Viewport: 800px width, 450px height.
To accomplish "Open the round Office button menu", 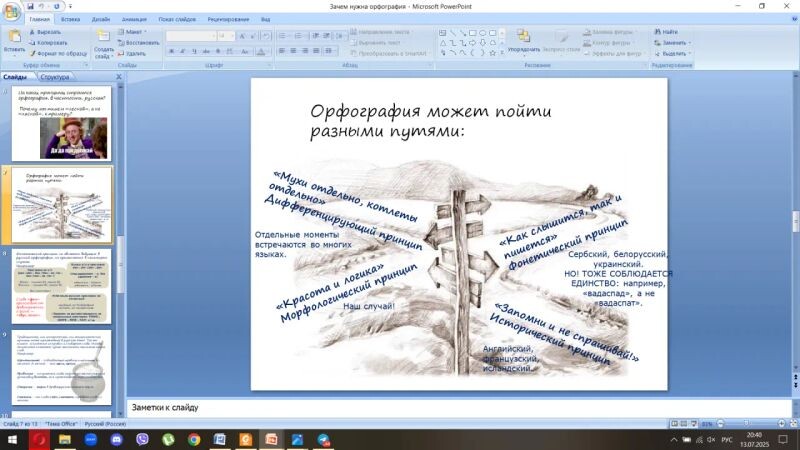I will coord(10,9).
